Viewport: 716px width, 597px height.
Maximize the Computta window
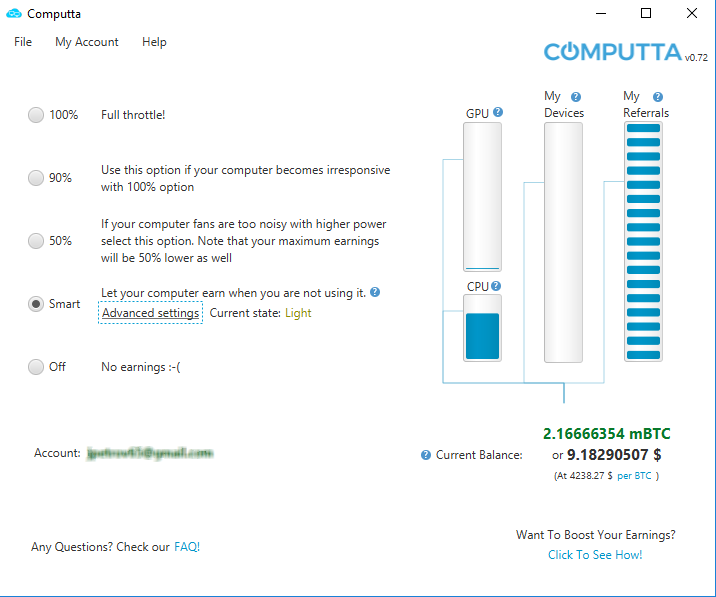coord(646,13)
